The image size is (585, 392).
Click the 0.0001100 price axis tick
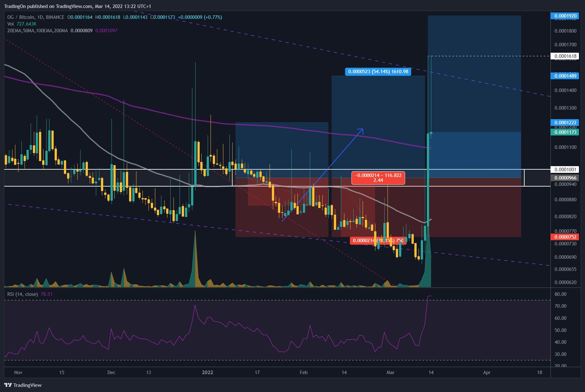click(x=566, y=147)
